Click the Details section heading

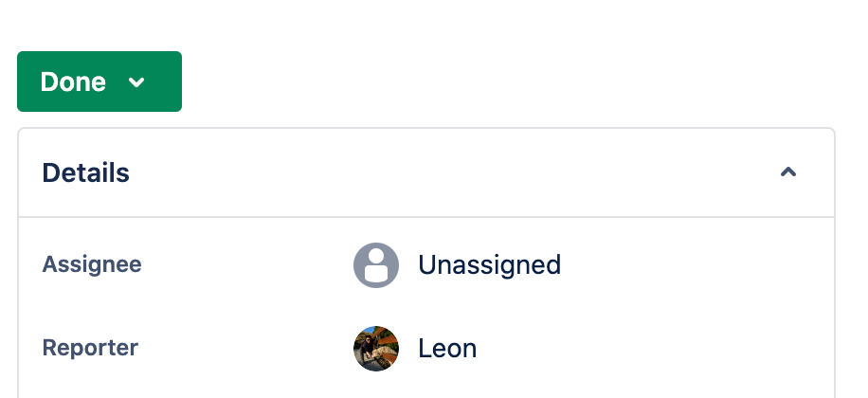pyautogui.click(x=86, y=173)
